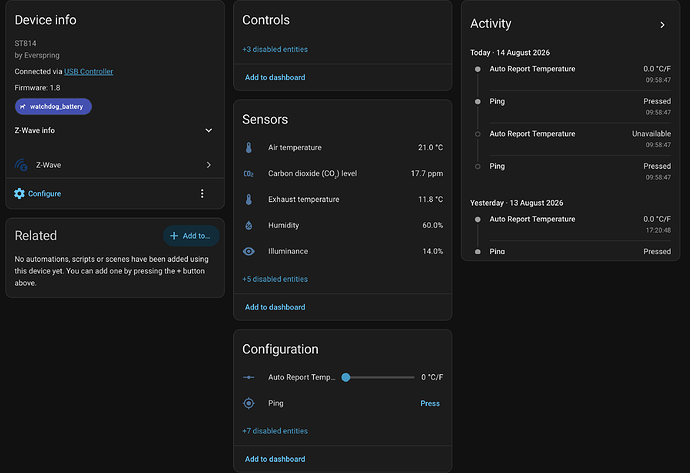Click the 21.0 °C air temperature value
690x473 pixels.
tap(430, 147)
